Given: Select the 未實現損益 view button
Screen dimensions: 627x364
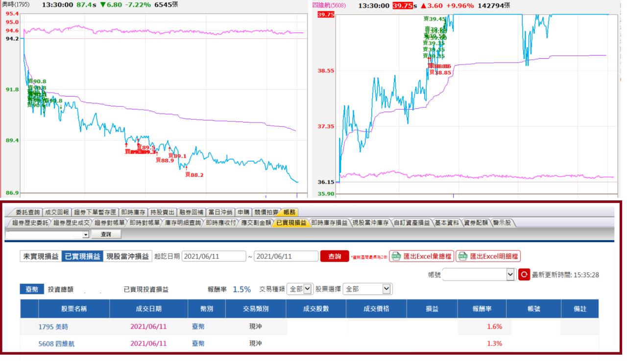Looking at the screenshot, I should click(41, 256).
